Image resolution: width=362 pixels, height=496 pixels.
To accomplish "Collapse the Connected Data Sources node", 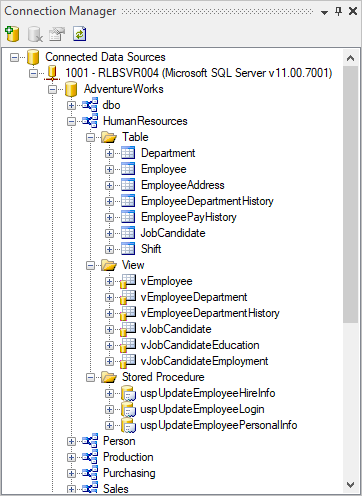I will point(14,57).
